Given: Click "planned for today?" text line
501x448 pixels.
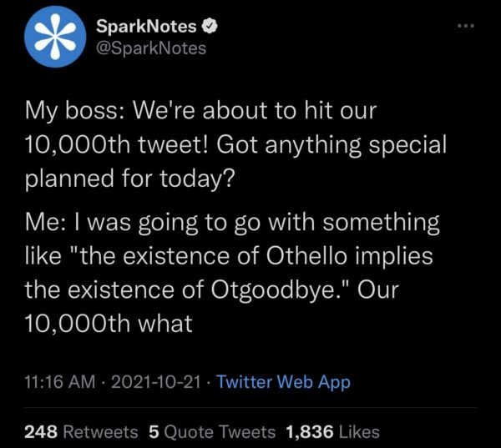Looking at the screenshot, I should point(127,177).
